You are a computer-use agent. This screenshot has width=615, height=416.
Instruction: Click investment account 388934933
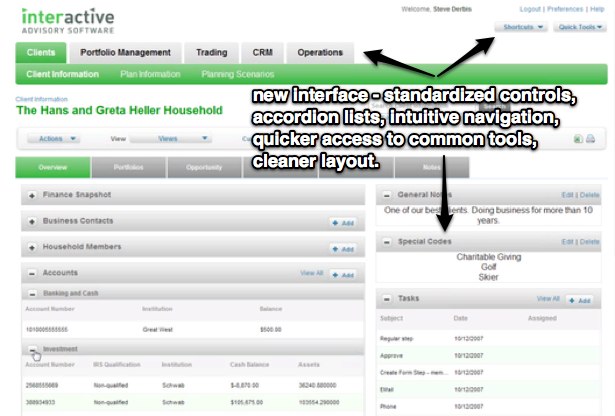[40, 402]
